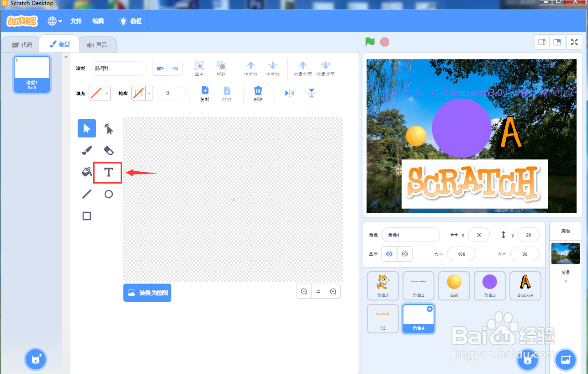Open the language globe dropdown
The width and height of the screenshot is (588, 374).
(54, 21)
